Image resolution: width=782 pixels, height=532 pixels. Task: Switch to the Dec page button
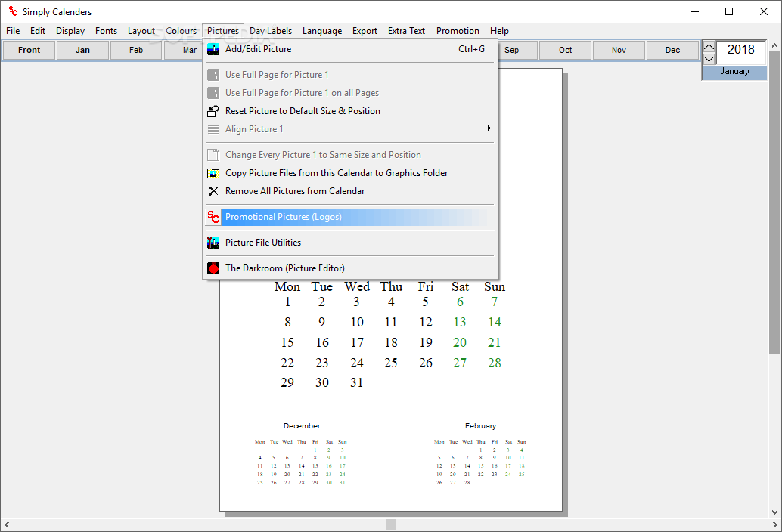(672, 51)
